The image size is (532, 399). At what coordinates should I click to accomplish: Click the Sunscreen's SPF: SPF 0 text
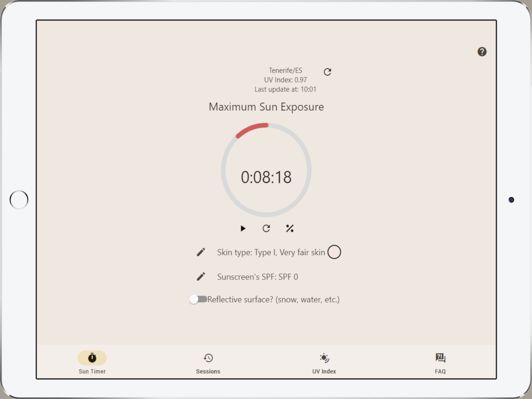pos(257,277)
